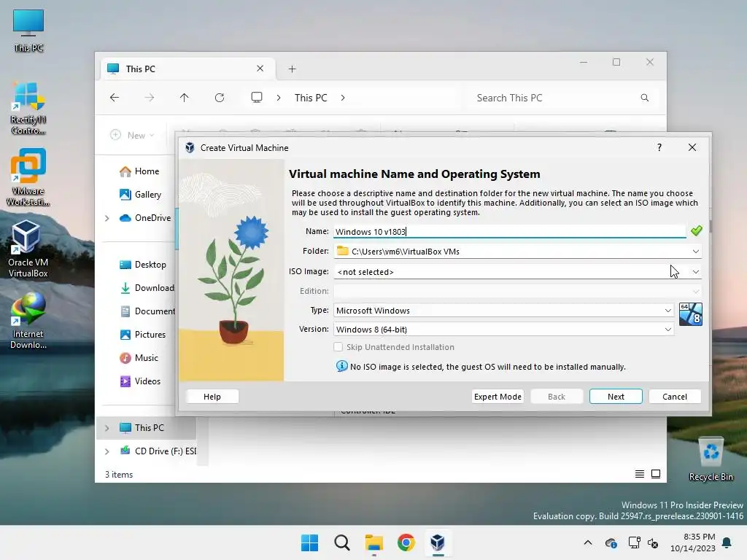
Task: Add a new File Explorer tab
Action: [x=292, y=69]
